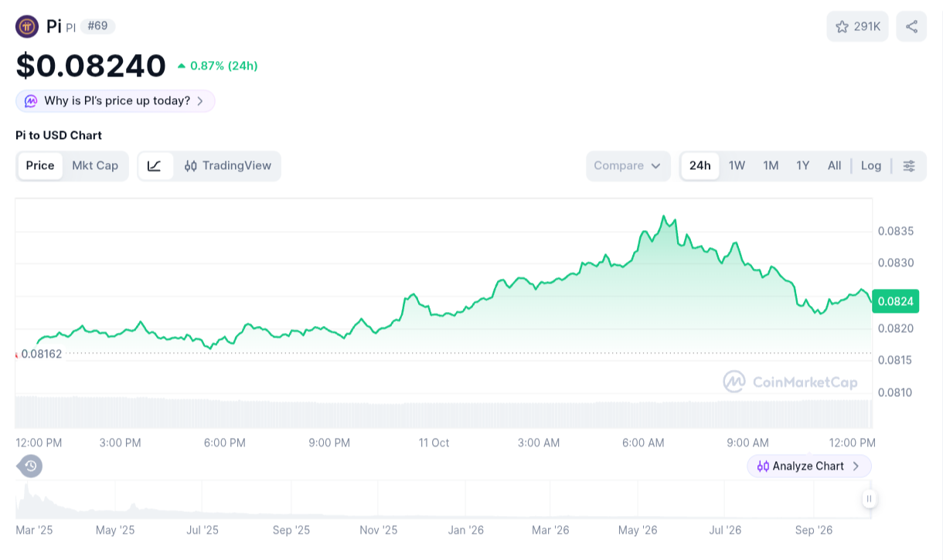Click the 6:00 AM axis label
The image size is (943, 560).
pyautogui.click(x=643, y=443)
